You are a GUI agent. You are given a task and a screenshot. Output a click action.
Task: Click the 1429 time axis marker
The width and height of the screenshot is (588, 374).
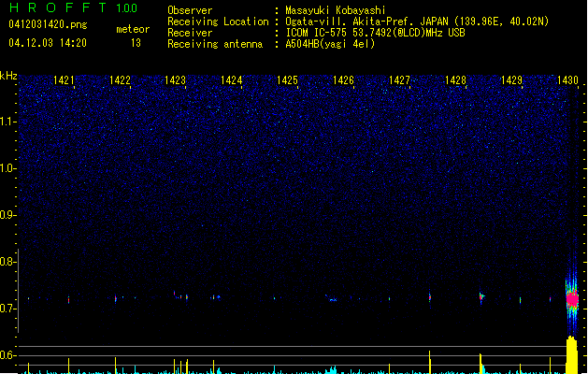click(x=511, y=80)
